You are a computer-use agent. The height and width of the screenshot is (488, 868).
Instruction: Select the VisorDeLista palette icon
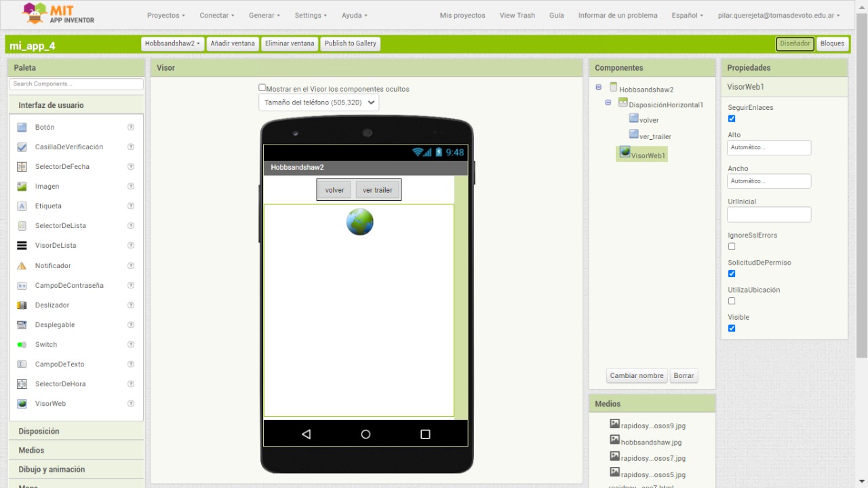click(x=22, y=245)
